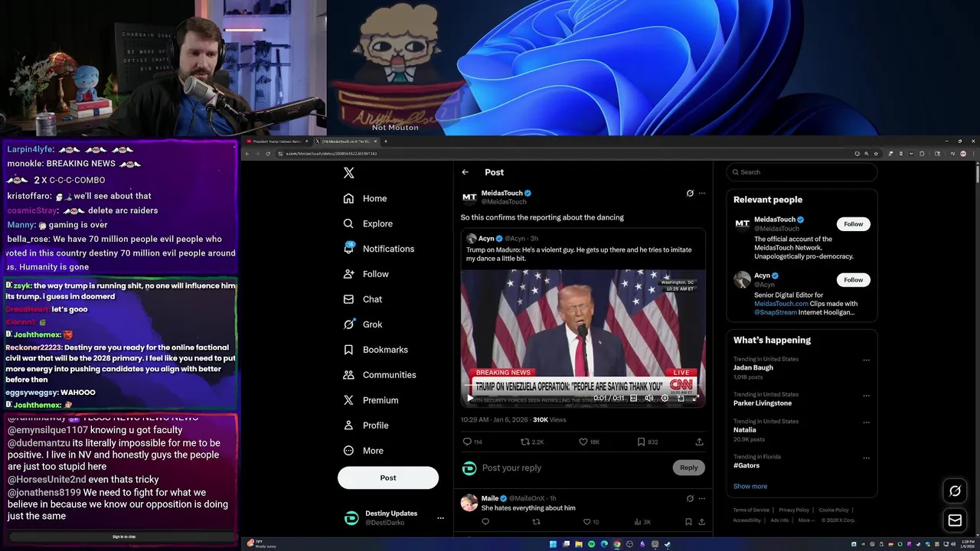Mute the video with speaker icon
This screenshot has width=980, height=551.
coord(649,398)
